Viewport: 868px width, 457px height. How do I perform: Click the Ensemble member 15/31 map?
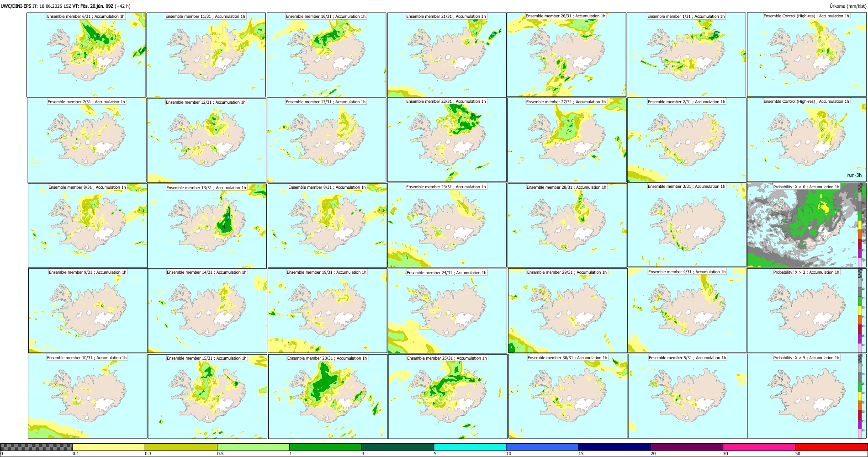207,397
